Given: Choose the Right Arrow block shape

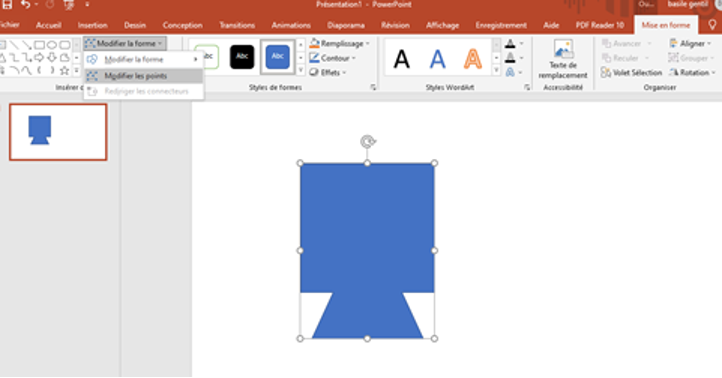Looking at the screenshot, I should click(39, 58).
